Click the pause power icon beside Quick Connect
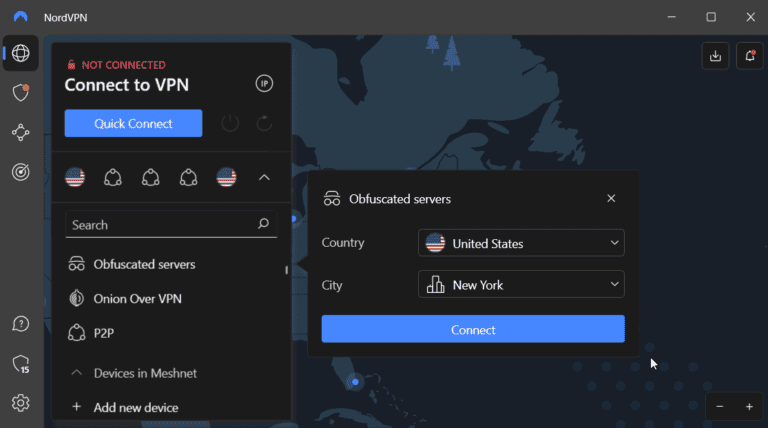 tap(230, 123)
